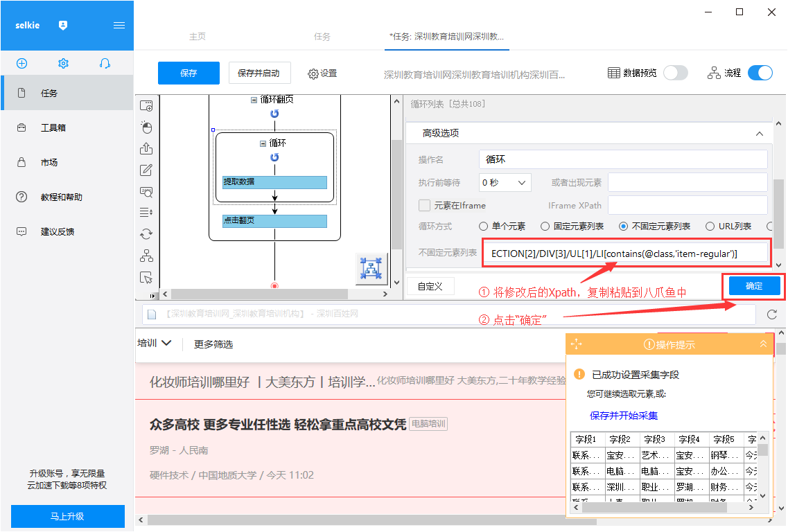The height and width of the screenshot is (532, 788).
Task: Click the 不固定元素列表 XPath field
Action: click(x=626, y=254)
